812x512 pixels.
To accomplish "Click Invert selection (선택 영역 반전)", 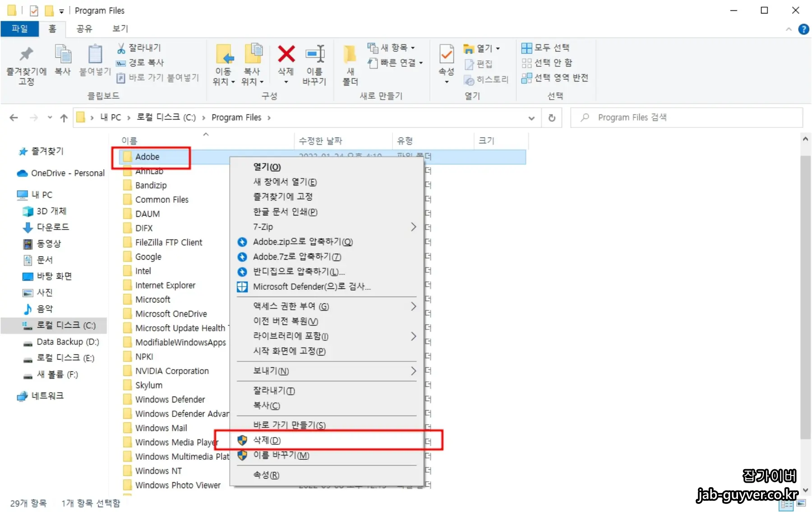I will [555, 78].
